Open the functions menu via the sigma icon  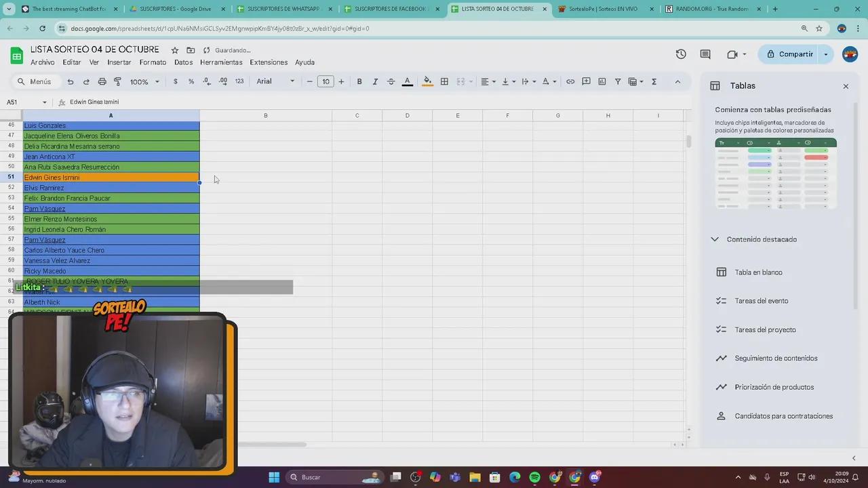[654, 81]
